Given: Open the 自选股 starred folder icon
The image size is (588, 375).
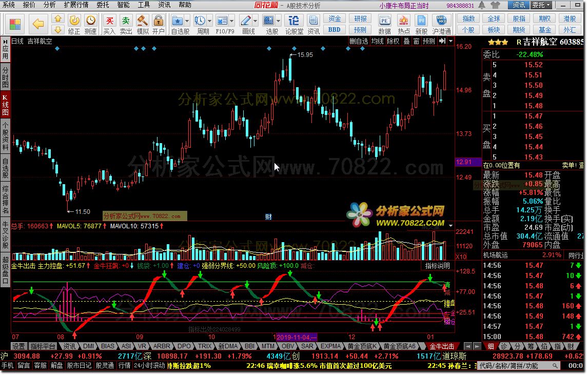Looking at the screenshot, I should (x=177, y=20).
